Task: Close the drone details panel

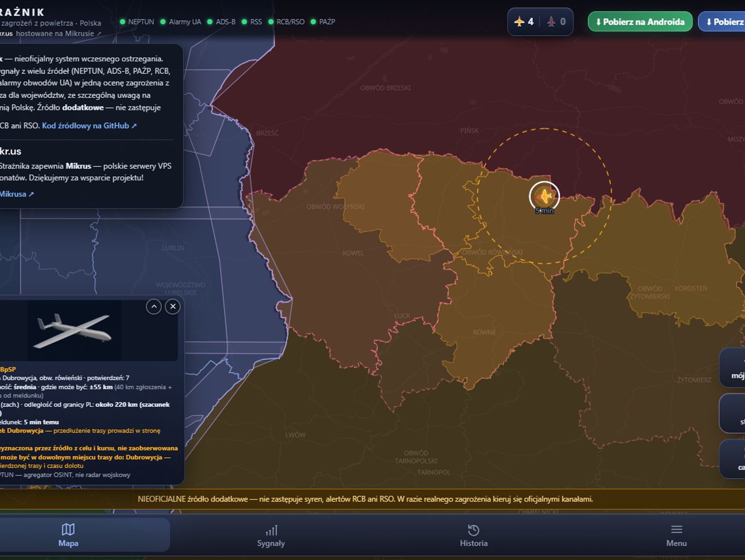Action: 173,307
